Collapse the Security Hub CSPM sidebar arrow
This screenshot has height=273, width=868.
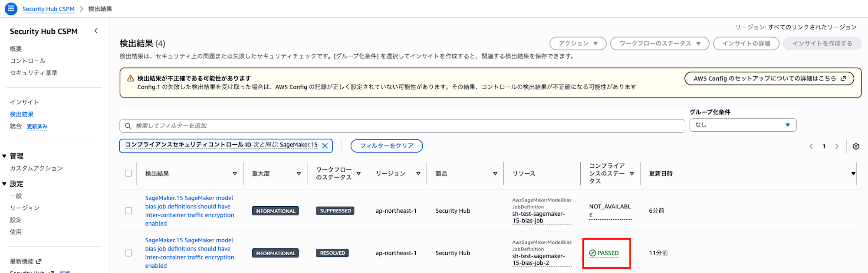click(96, 31)
